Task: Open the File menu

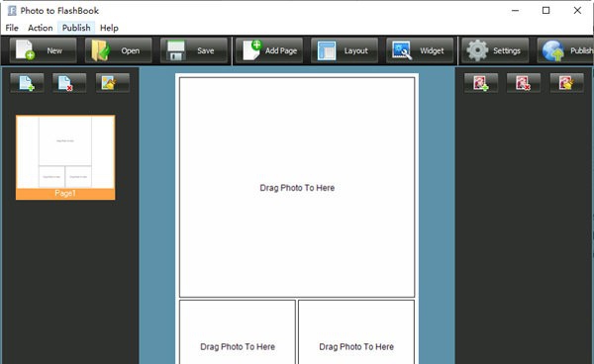Action: point(12,28)
